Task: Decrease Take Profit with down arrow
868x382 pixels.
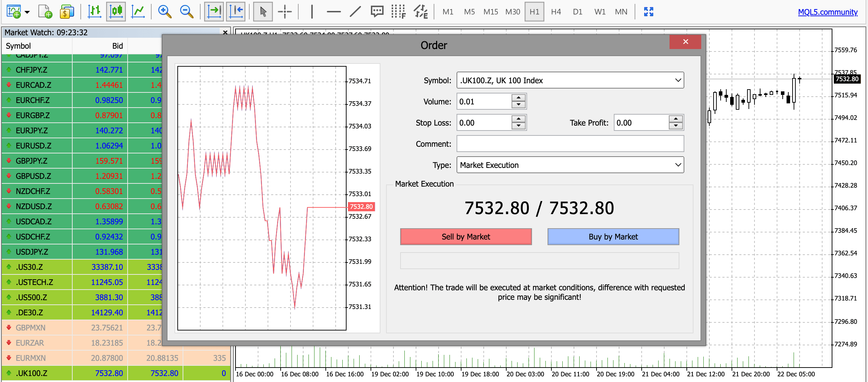Action: [x=676, y=126]
